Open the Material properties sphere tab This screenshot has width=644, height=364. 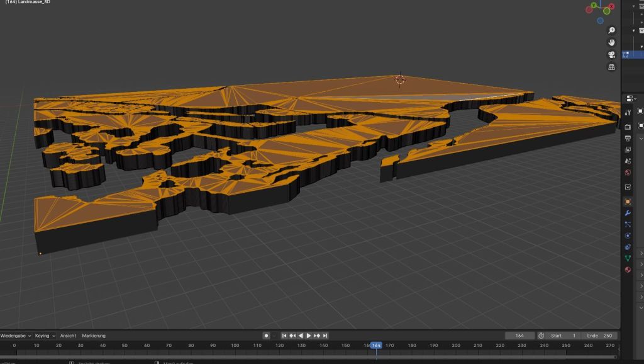(x=628, y=270)
